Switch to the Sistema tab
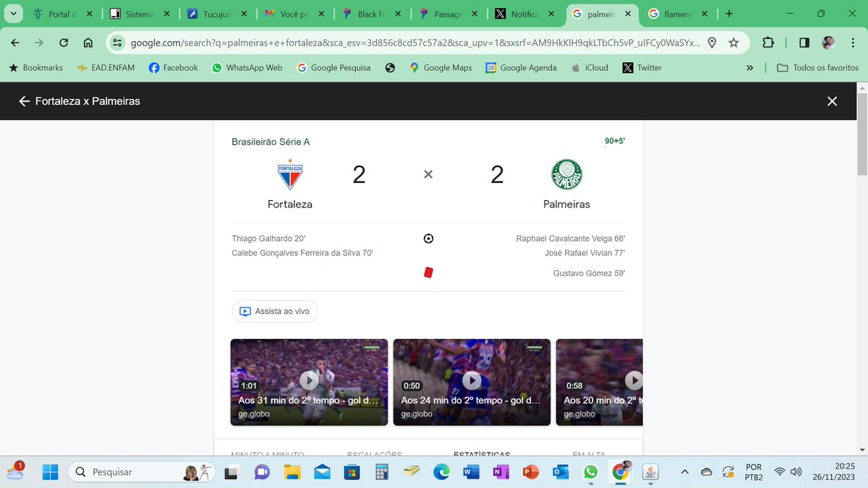868x488 pixels. click(x=140, y=14)
